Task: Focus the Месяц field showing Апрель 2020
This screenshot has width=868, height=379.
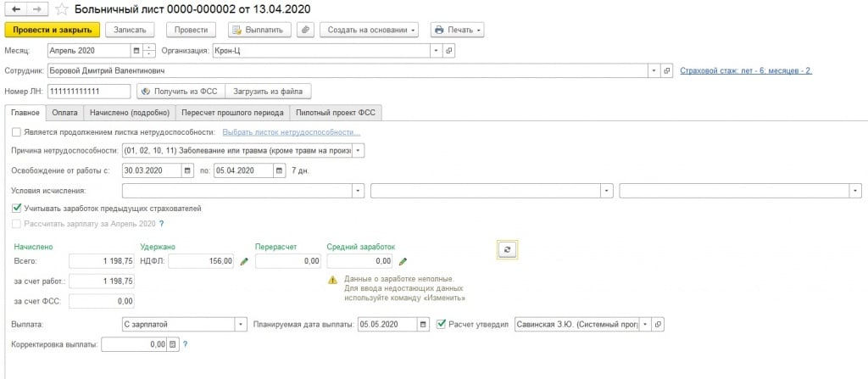Action: pyautogui.click(x=88, y=50)
